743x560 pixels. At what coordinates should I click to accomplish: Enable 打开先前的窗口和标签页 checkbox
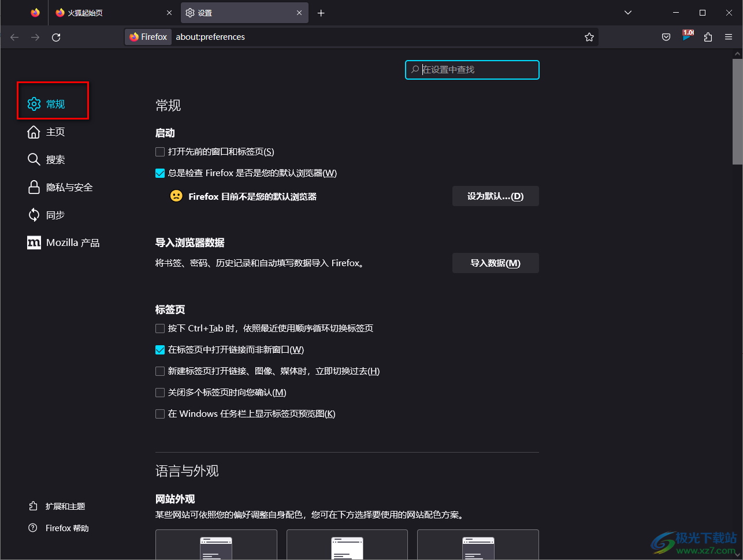pyautogui.click(x=160, y=152)
